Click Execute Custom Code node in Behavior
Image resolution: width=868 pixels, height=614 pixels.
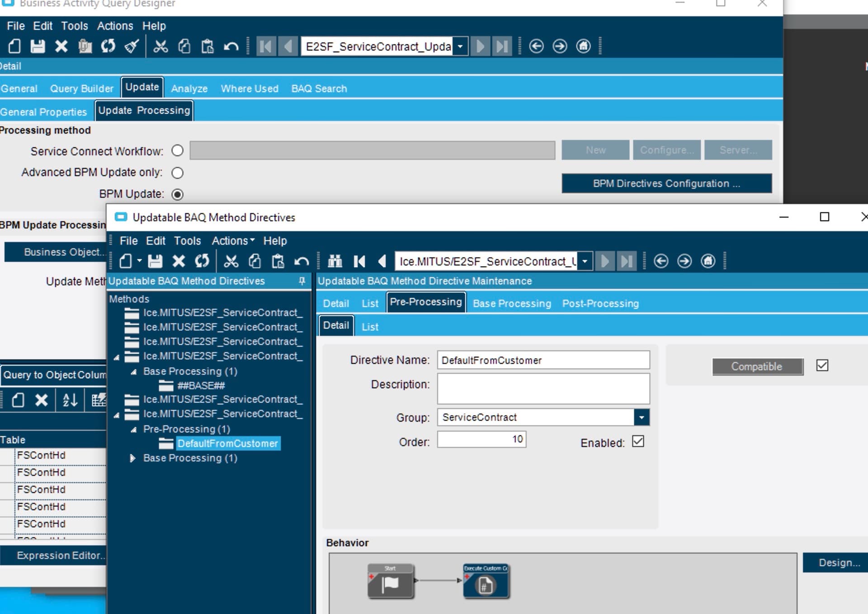click(486, 581)
